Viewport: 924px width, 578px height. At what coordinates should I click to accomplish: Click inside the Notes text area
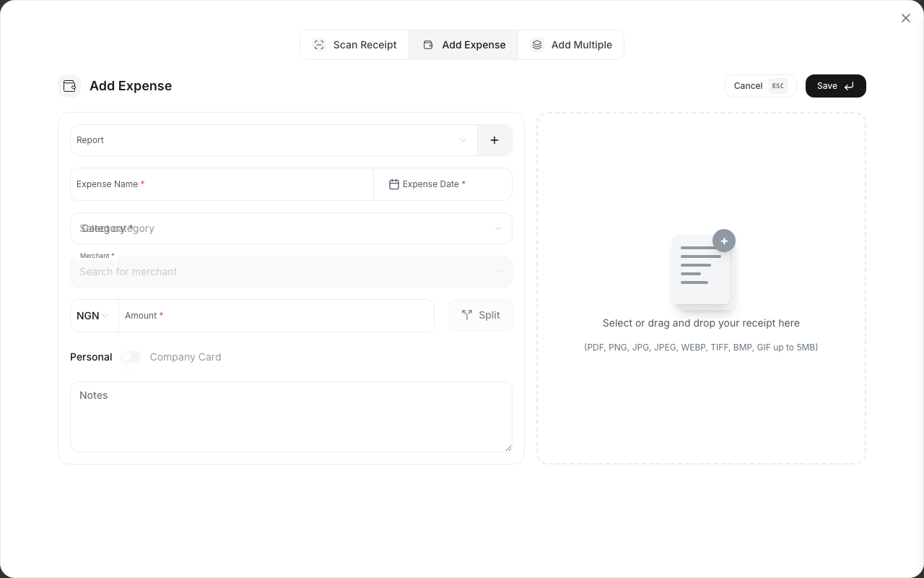tap(291, 417)
